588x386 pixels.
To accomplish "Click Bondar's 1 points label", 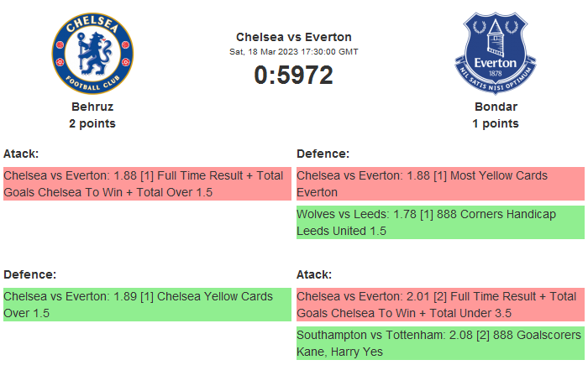I will (x=496, y=123).
